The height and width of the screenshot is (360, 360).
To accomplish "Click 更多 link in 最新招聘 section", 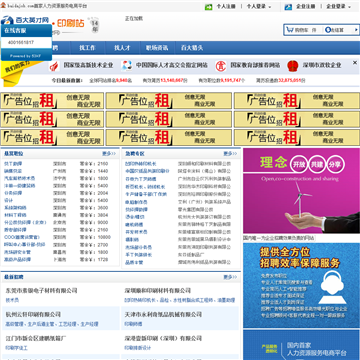I will (x=230, y=277).
